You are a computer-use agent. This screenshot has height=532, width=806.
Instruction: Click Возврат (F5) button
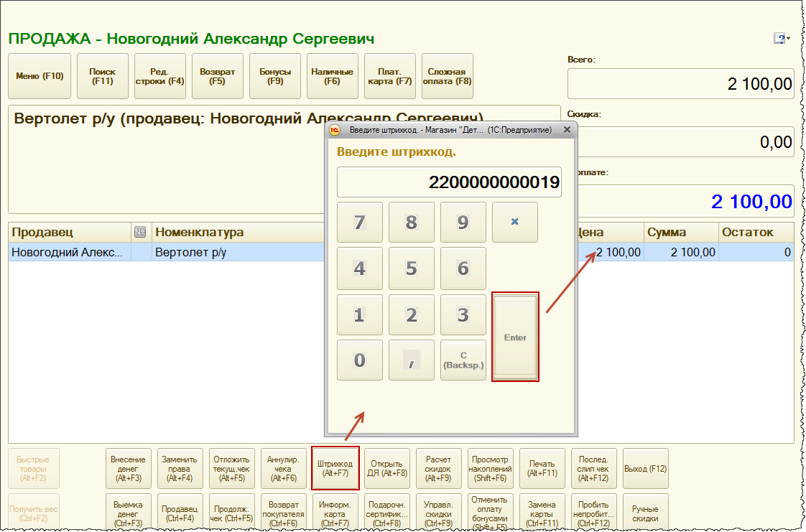(218, 76)
